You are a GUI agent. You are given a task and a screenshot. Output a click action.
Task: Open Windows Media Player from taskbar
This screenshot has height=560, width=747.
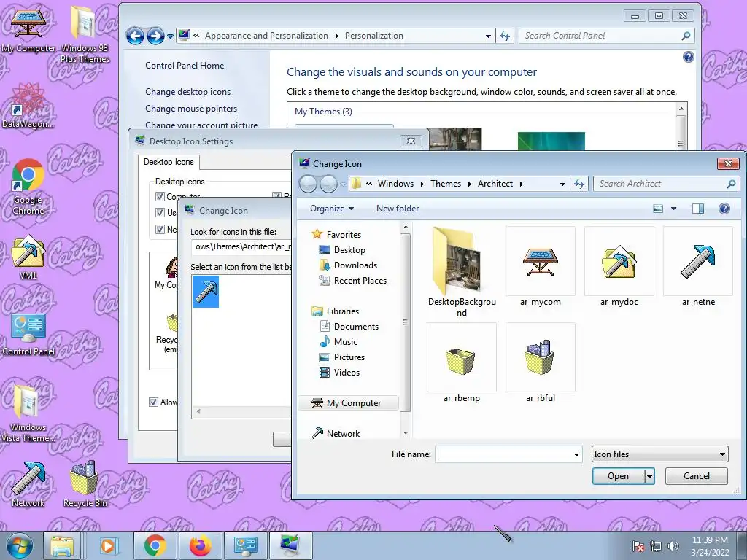click(x=109, y=545)
